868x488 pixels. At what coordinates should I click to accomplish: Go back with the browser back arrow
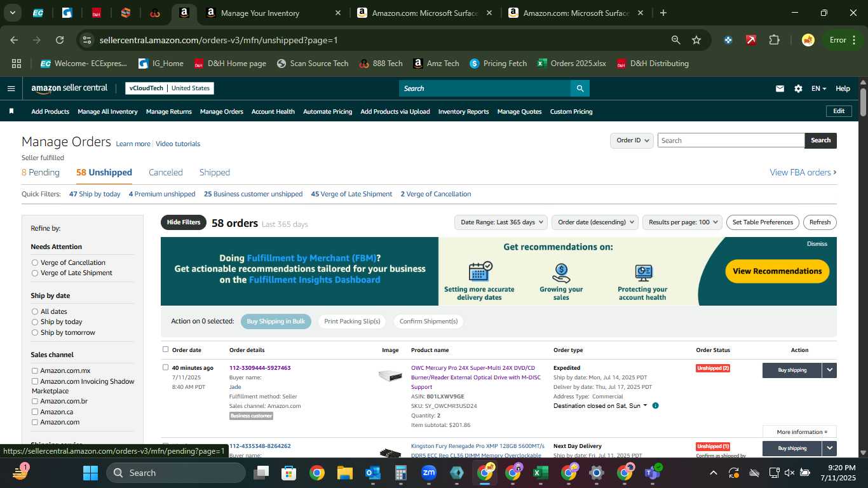point(14,40)
